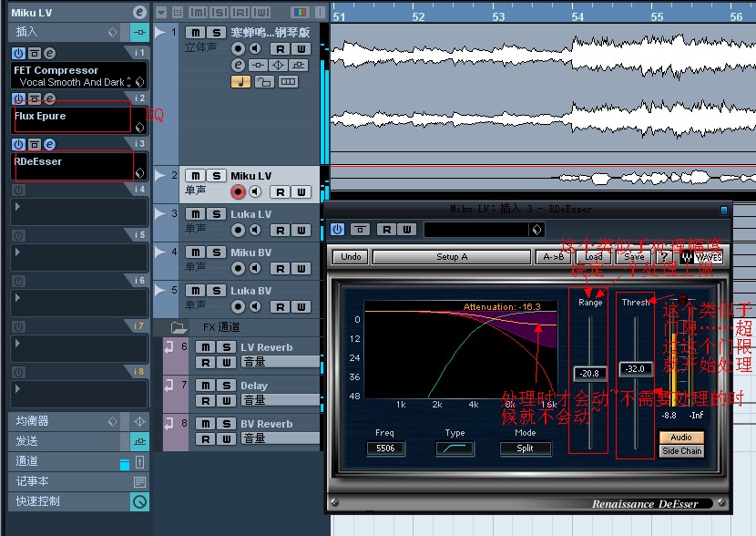Open the BV Reverb 音量 parameter dropdown
This screenshot has width=756, height=536.
pyautogui.click(x=280, y=438)
